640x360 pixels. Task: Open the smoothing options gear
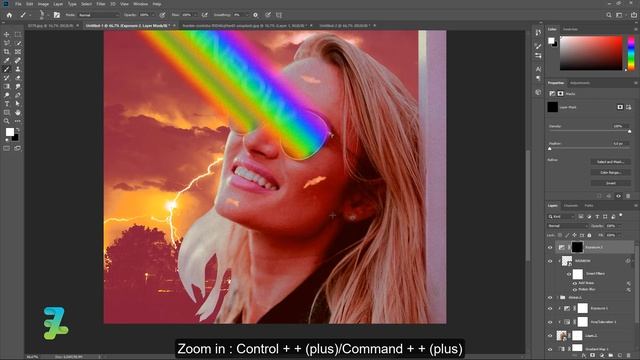point(256,15)
